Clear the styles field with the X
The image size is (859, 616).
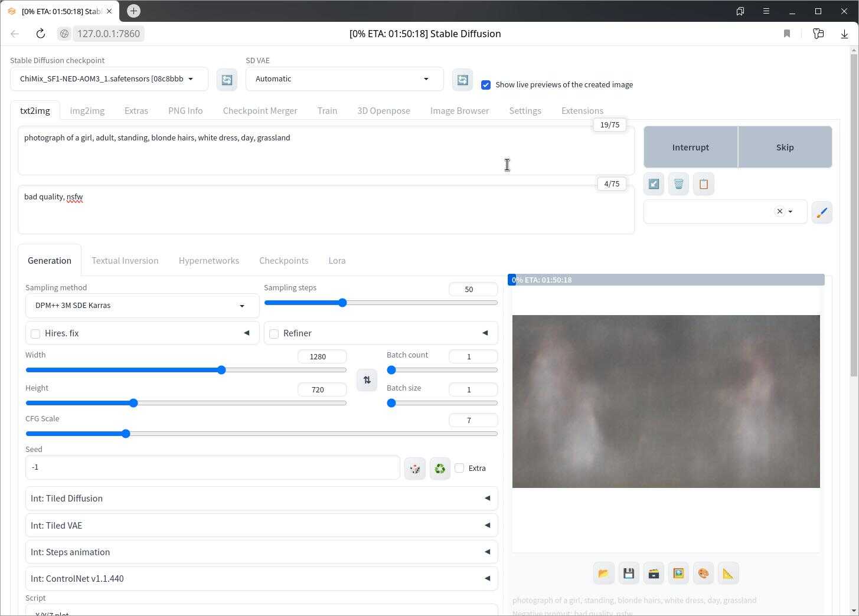779,211
